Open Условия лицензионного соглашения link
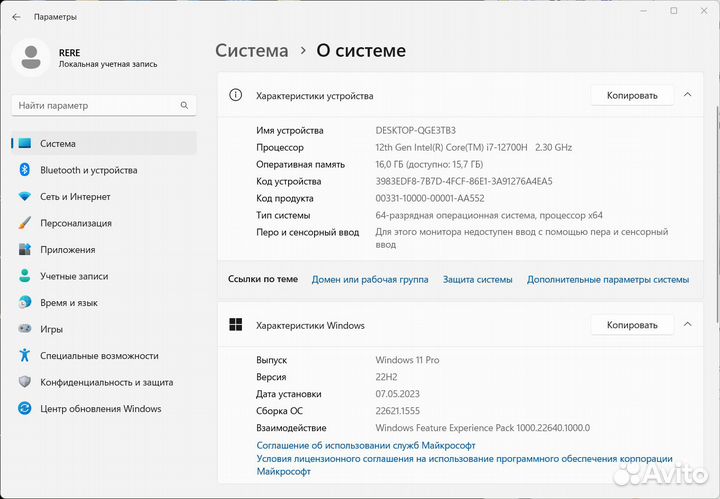 pos(464,465)
